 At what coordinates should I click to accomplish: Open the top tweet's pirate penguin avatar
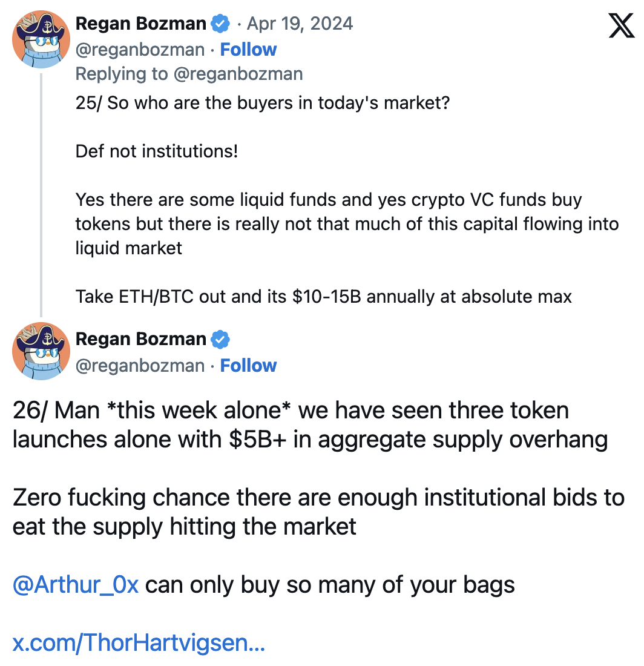[x=41, y=39]
